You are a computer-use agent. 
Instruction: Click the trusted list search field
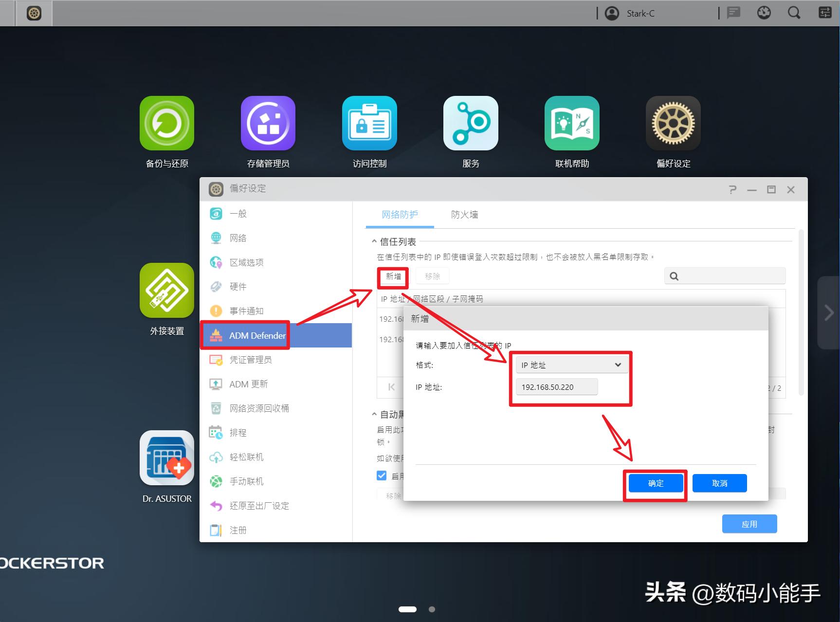(x=725, y=276)
